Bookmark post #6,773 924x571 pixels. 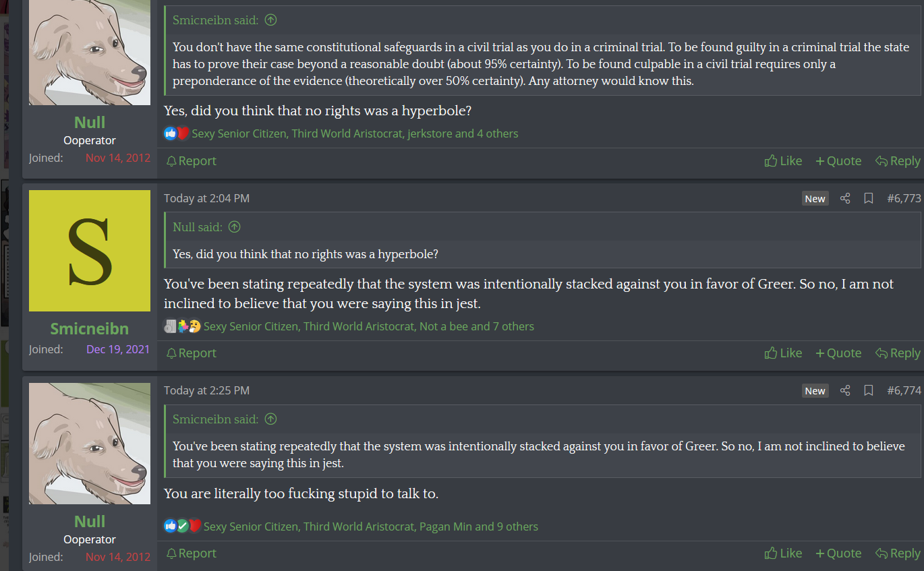point(869,198)
